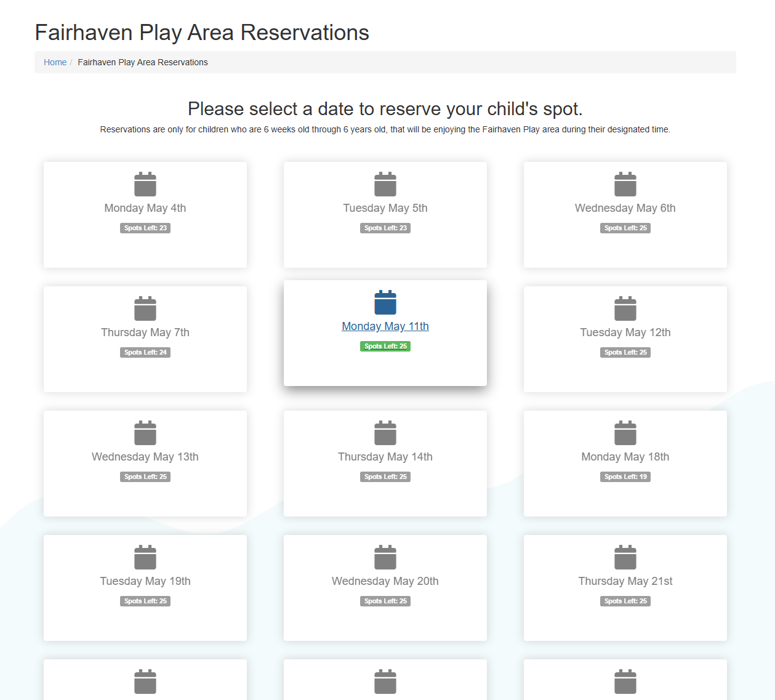Choose Wednesday May 6th for reservation

(x=625, y=208)
